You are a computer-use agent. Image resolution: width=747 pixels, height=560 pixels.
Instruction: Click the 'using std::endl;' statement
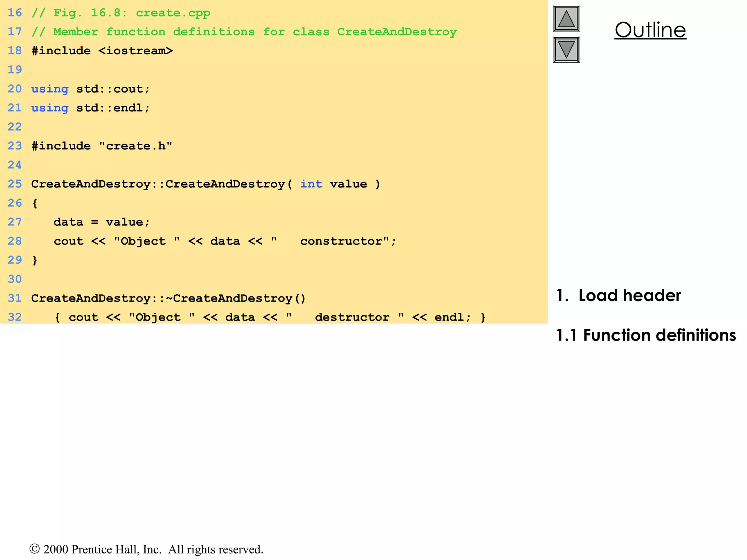[x=90, y=108]
